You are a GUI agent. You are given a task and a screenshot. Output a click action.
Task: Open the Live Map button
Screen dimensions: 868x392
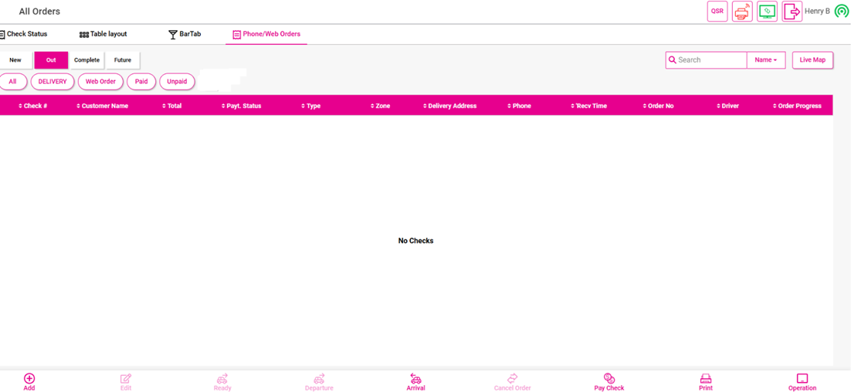coord(812,60)
